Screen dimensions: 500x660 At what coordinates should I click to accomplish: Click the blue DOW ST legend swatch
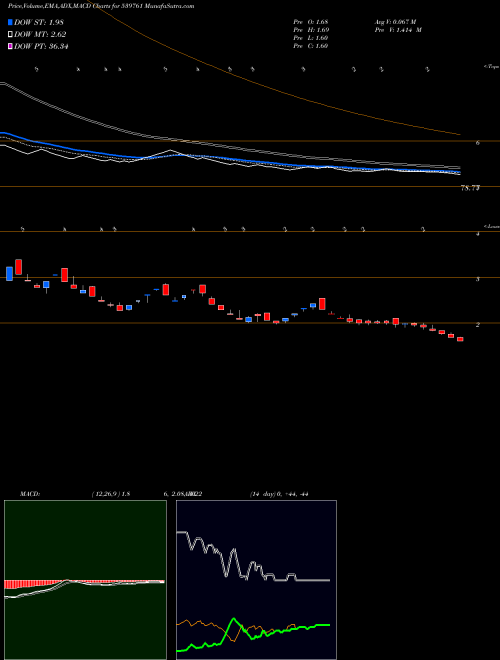10,22
